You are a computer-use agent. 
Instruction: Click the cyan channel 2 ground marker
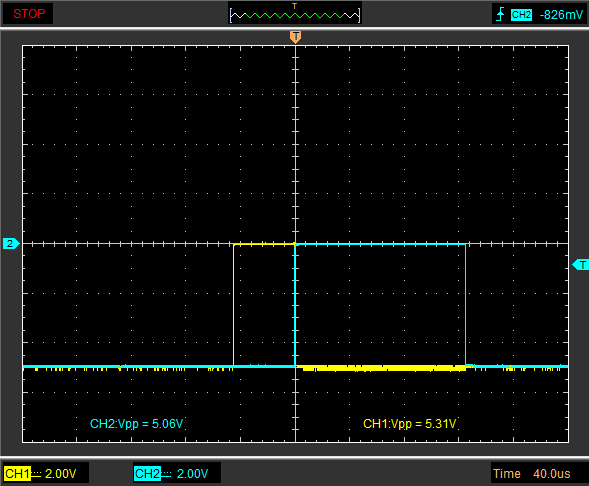point(10,243)
